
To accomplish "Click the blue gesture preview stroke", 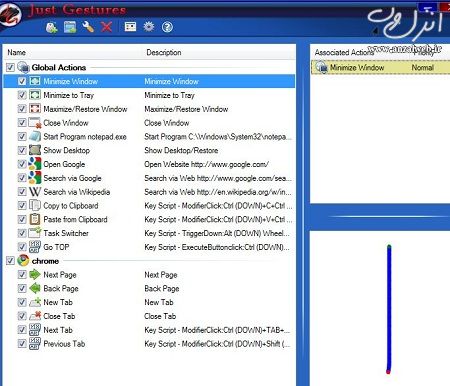I will (389, 309).
